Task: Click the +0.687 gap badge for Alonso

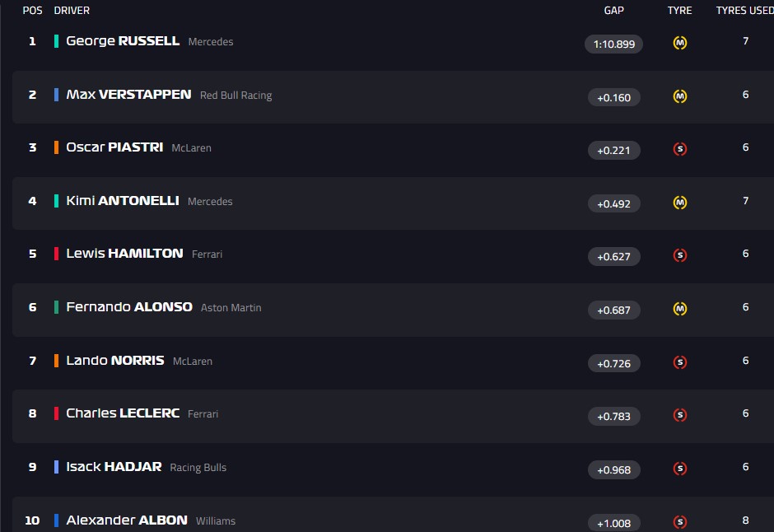Action: click(x=613, y=310)
